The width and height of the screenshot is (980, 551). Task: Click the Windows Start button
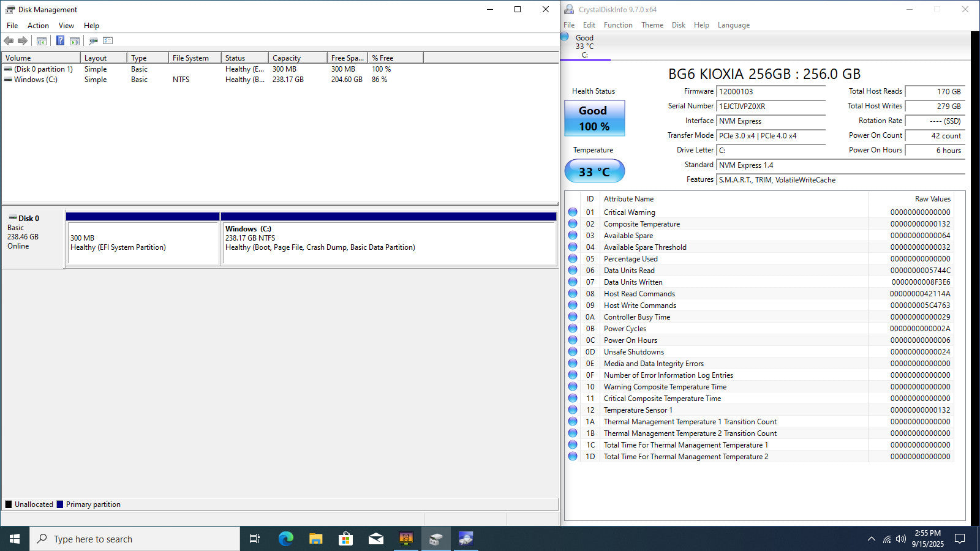click(15, 539)
